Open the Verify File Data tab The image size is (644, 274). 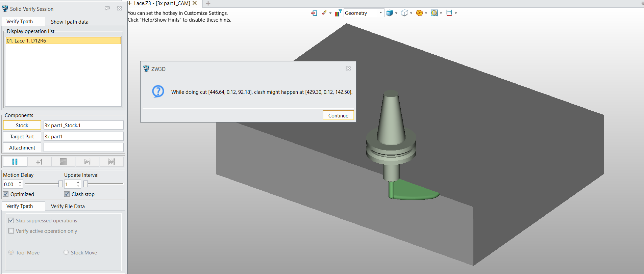click(x=68, y=206)
